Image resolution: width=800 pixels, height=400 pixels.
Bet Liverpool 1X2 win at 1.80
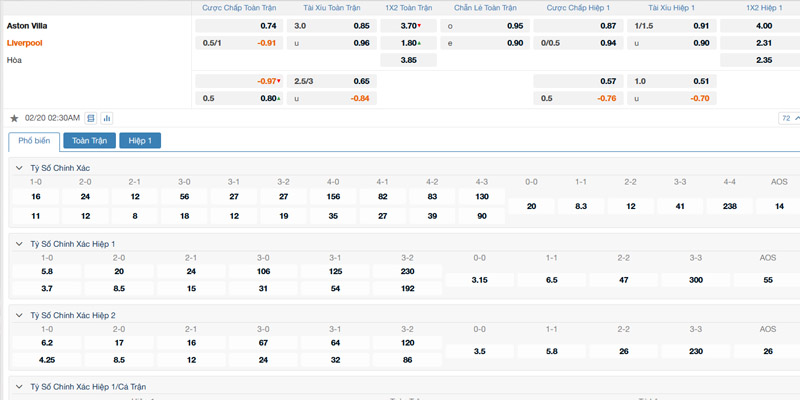409,43
